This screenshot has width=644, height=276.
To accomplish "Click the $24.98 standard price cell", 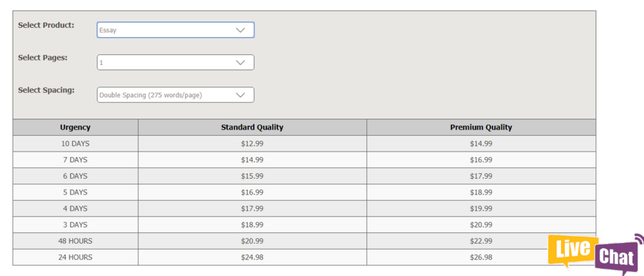I will (252, 257).
